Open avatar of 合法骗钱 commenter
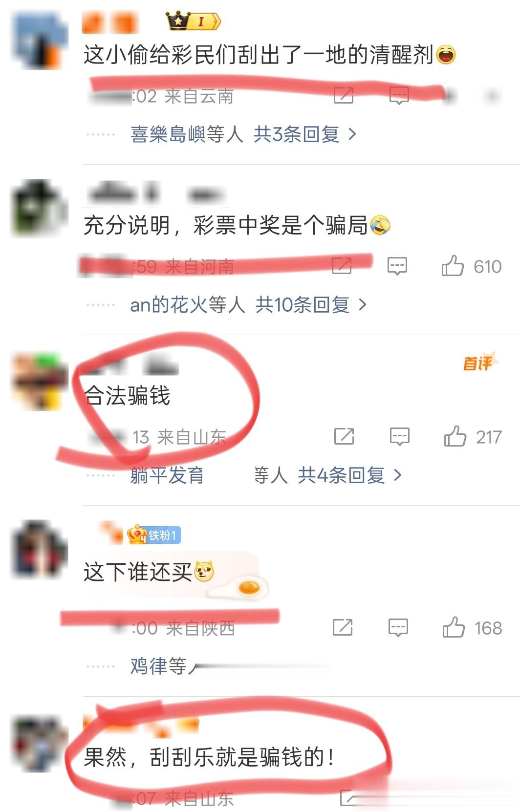 (x=39, y=381)
